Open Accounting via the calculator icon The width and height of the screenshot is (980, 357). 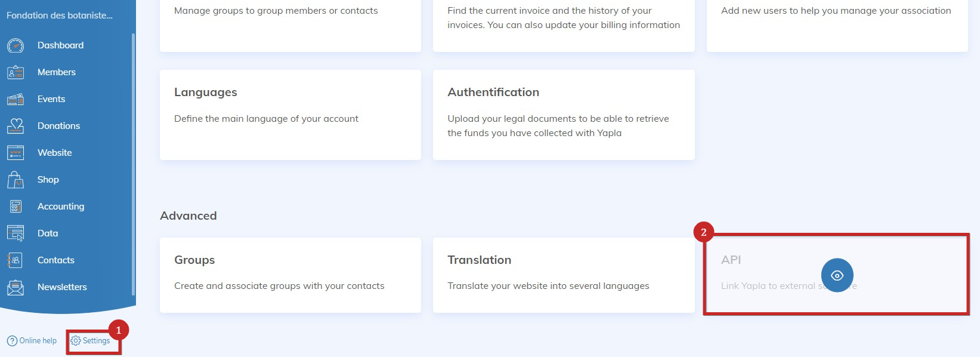(x=16, y=207)
